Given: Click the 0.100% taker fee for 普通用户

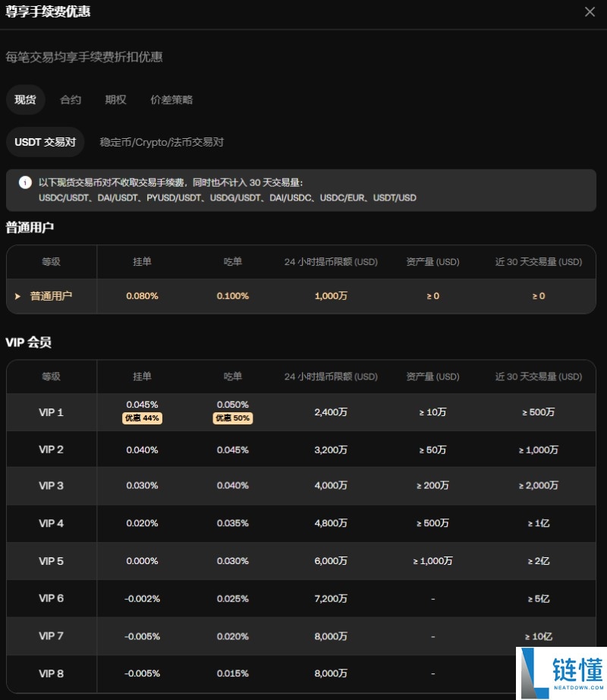Looking at the screenshot, I should 233,296.
